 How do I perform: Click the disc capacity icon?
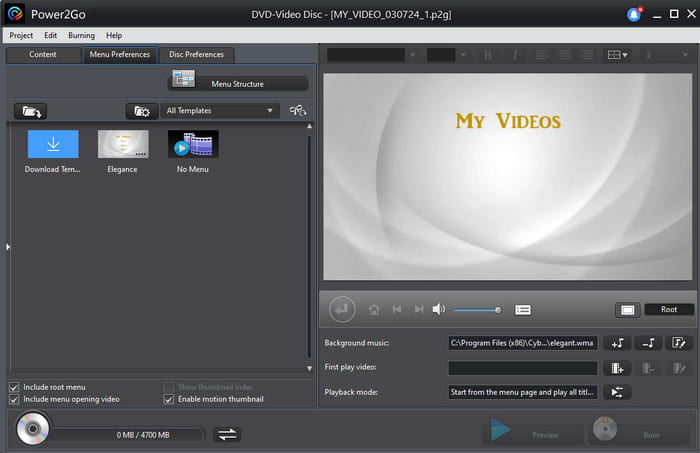point(33,429)
